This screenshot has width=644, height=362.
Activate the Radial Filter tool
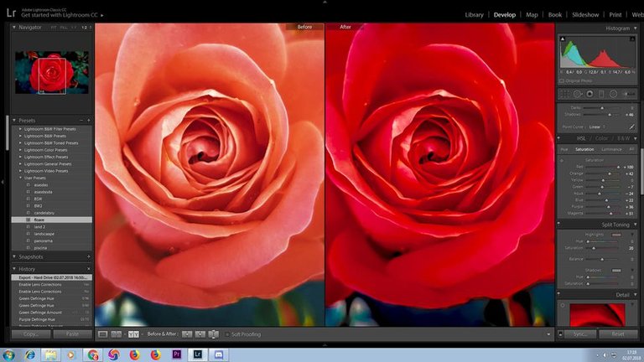614,94
